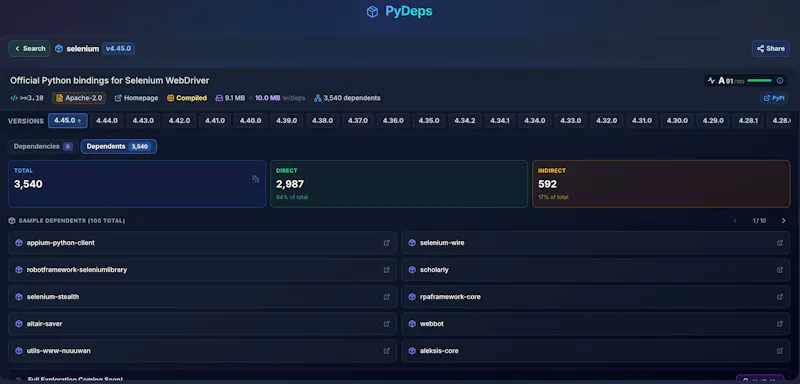Open the scholarly dependent
The height and width of the screenshot is (384, 800).
coord(596,270)
